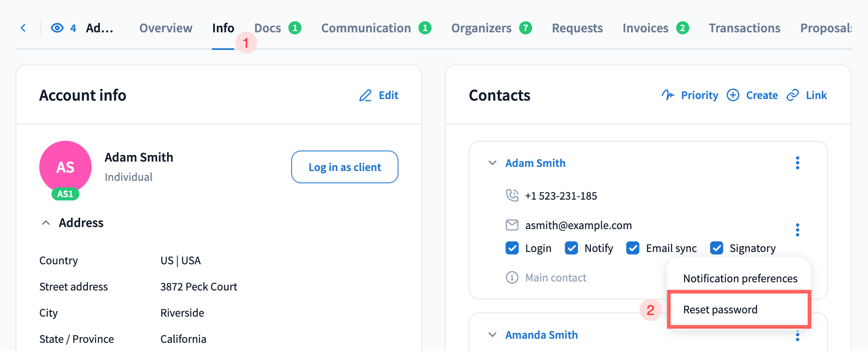Open email row three-dot menu
The image size is (868, 351).
[797, 230]
